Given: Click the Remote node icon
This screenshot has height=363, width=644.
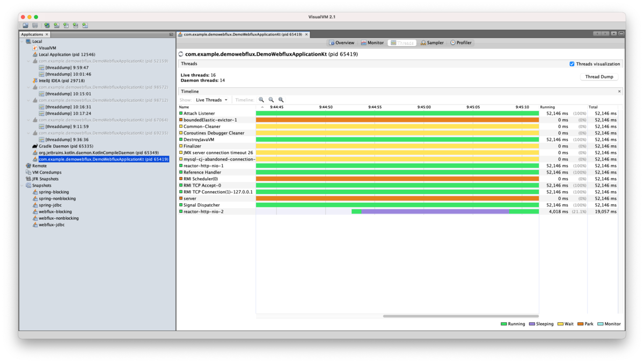Looking at the screenshot, I should click(x=28, y=166).
